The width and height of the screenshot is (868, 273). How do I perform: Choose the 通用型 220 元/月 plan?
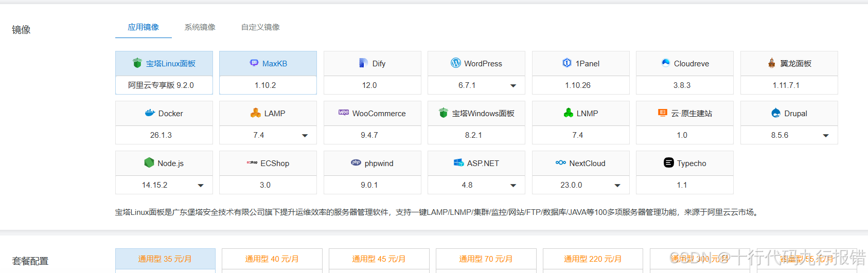pos(593,259)
